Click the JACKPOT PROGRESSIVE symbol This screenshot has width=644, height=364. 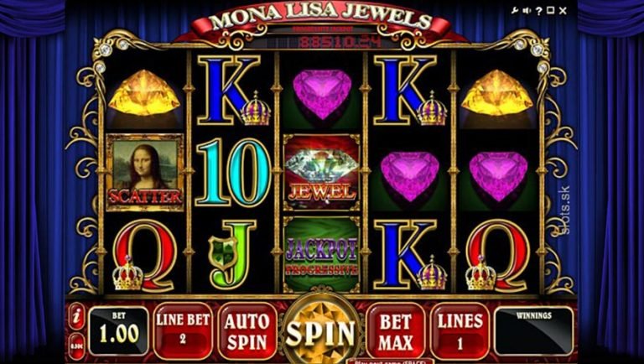[x=322, y=255]
